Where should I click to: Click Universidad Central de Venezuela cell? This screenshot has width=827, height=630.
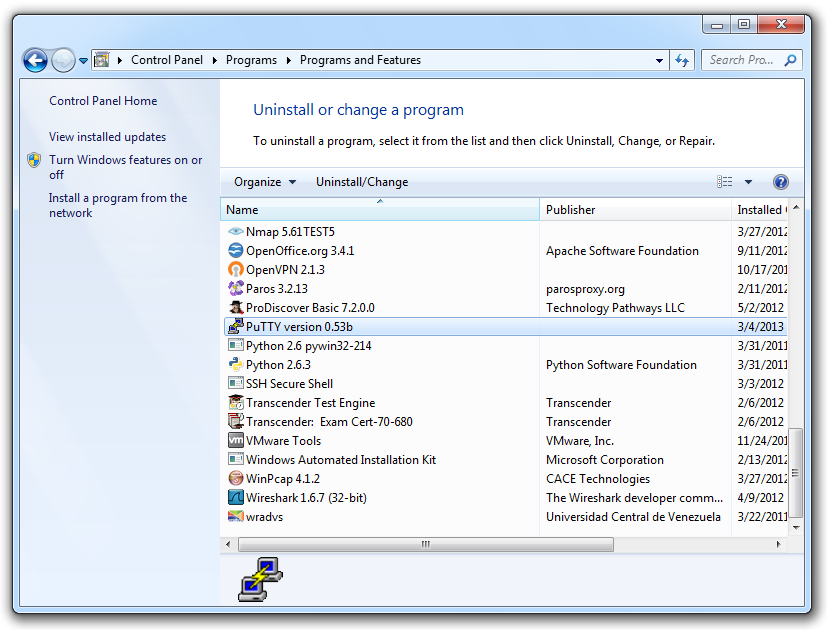pyautogui.click(x=633, y=517)
